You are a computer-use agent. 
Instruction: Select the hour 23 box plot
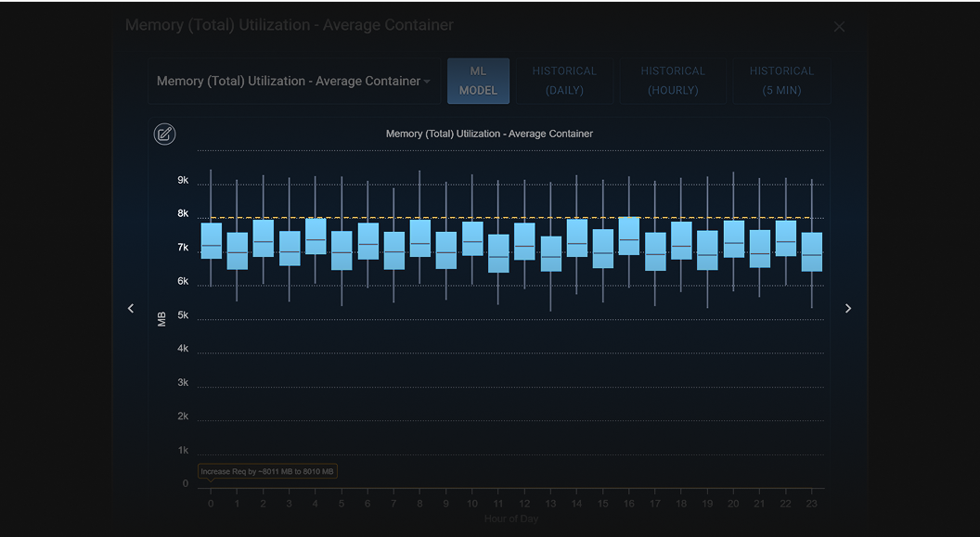coord(812,251)
